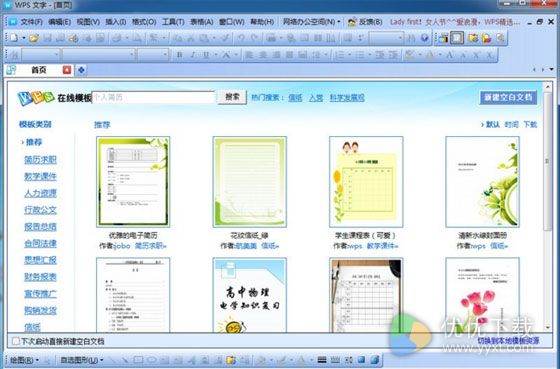Toggle Underline formatting button

pyautogui.click(x=206, y=55)
